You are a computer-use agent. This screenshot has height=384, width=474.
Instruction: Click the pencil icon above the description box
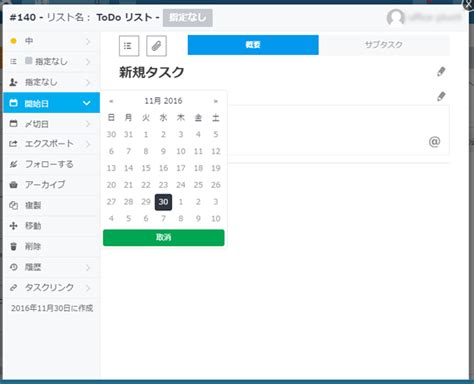[x=441, y=96]
